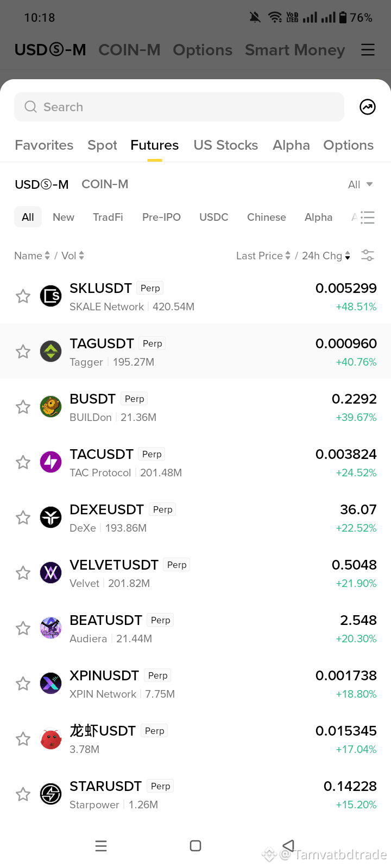Sort the list by Last Price
This screenshot has width=391, height=868.
[x=263, y=256]
